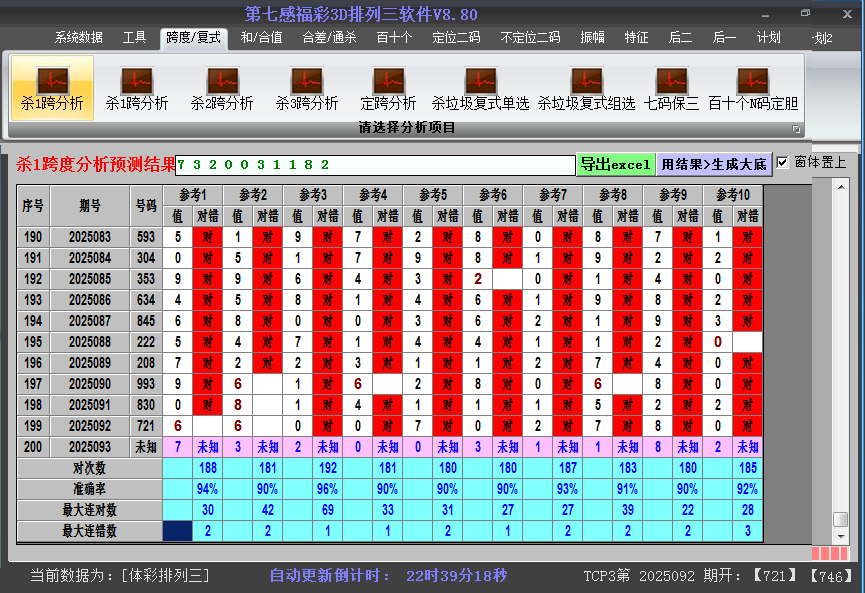Click the 请选择分析项目 ribbon group label

[x=407, y=128]
